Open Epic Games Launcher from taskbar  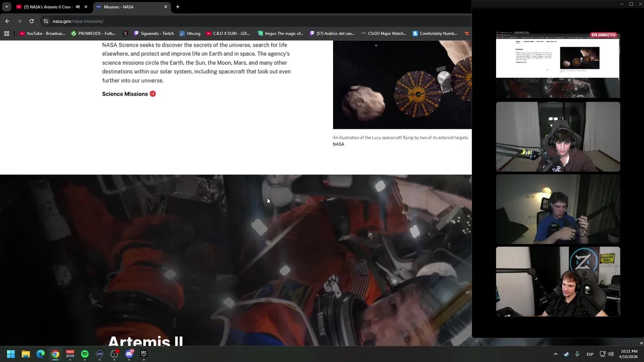click(144, 354)
